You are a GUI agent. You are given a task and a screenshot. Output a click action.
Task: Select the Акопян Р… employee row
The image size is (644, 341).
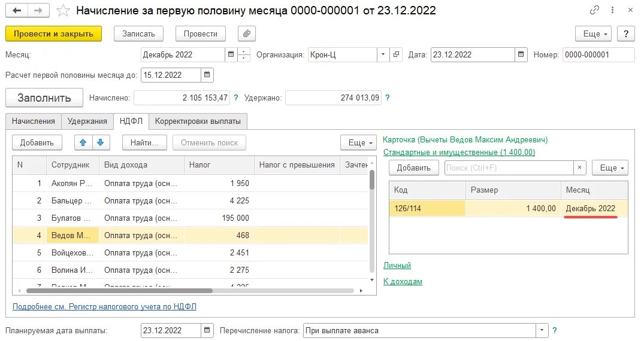point(190,184)
